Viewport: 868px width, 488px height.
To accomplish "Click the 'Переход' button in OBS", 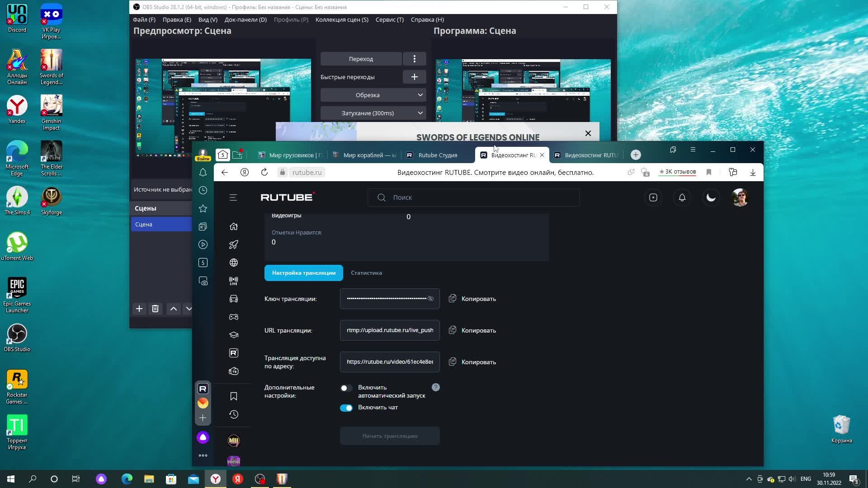I will click(361, 59).
